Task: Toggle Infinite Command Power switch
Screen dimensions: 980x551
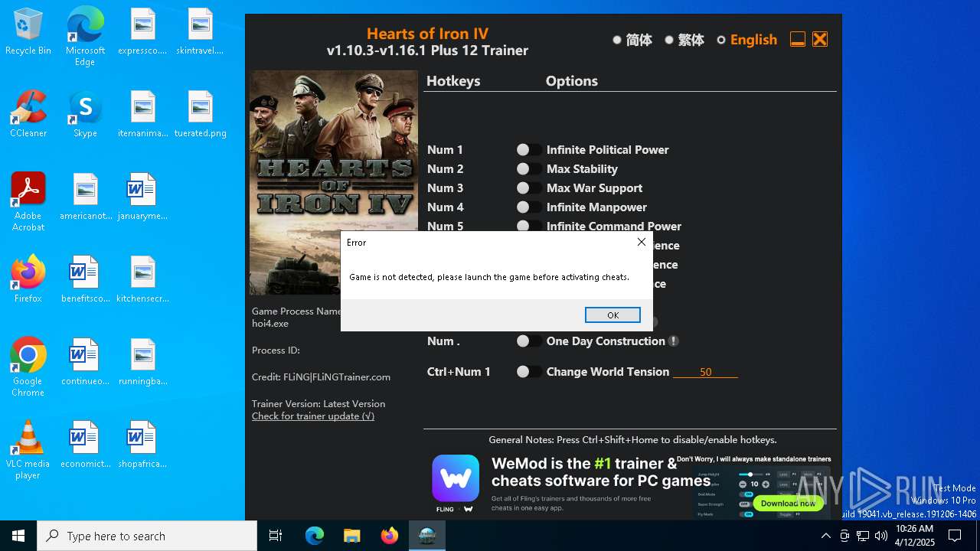Action: coord(528,226)
